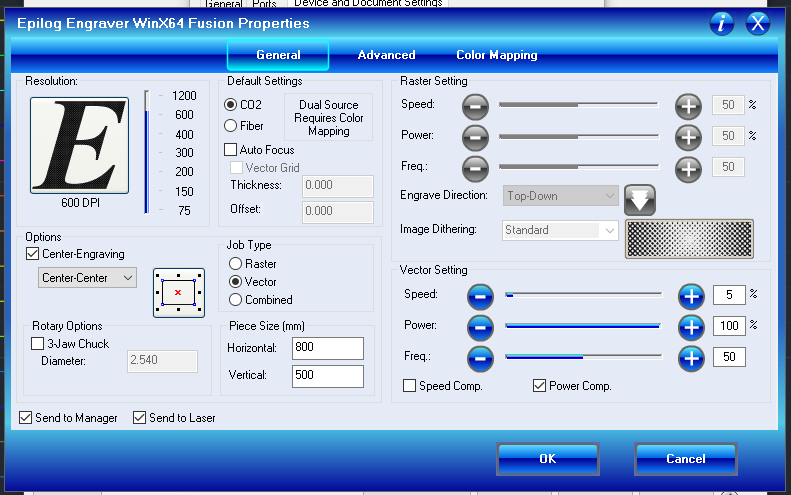
Task: Toggle the Speed Comp. checkbox
Action: [410, 386]
